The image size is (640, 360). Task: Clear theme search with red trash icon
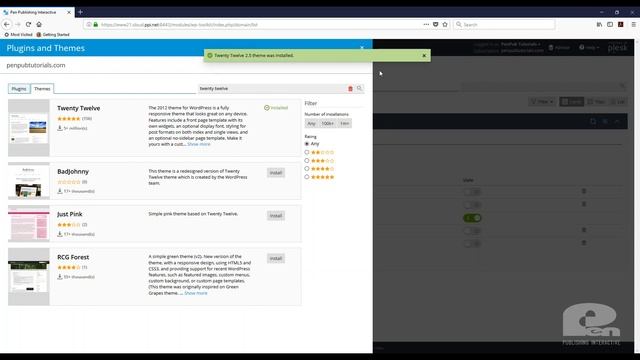[x=350, y=89]
